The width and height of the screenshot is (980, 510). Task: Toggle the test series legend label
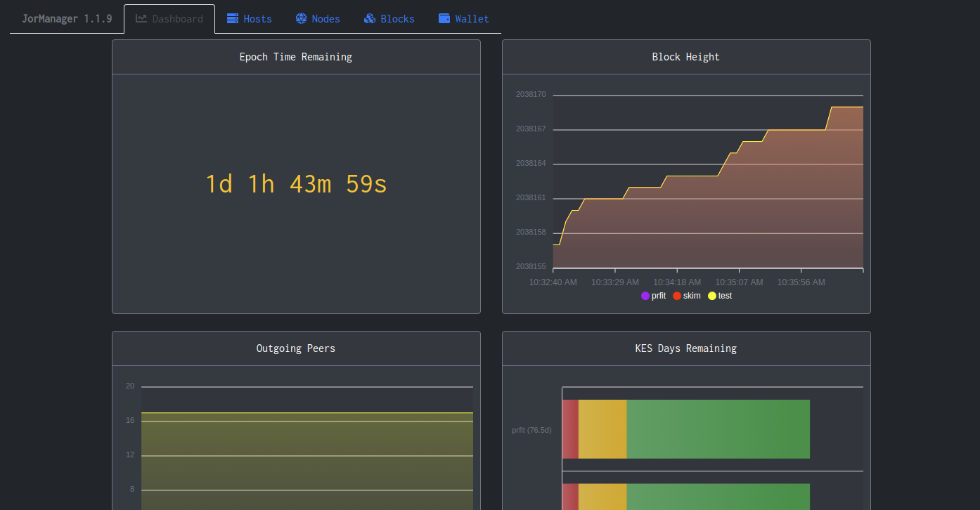(725, 296)
